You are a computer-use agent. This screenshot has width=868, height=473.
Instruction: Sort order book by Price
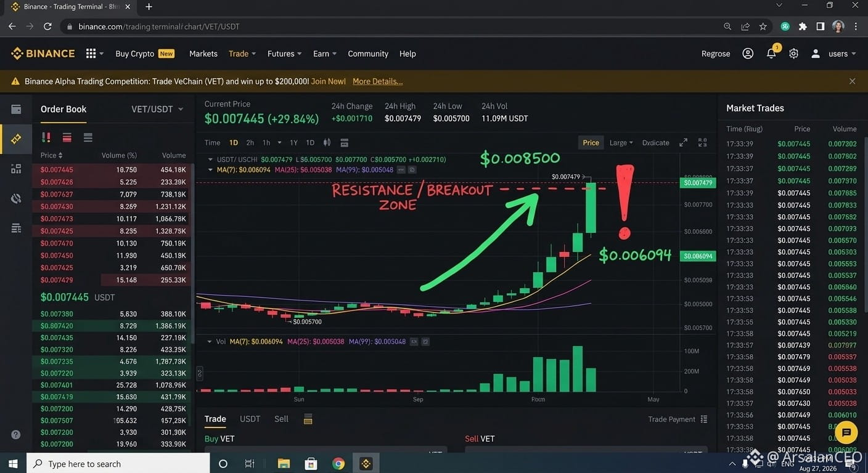tap(52, 155)
